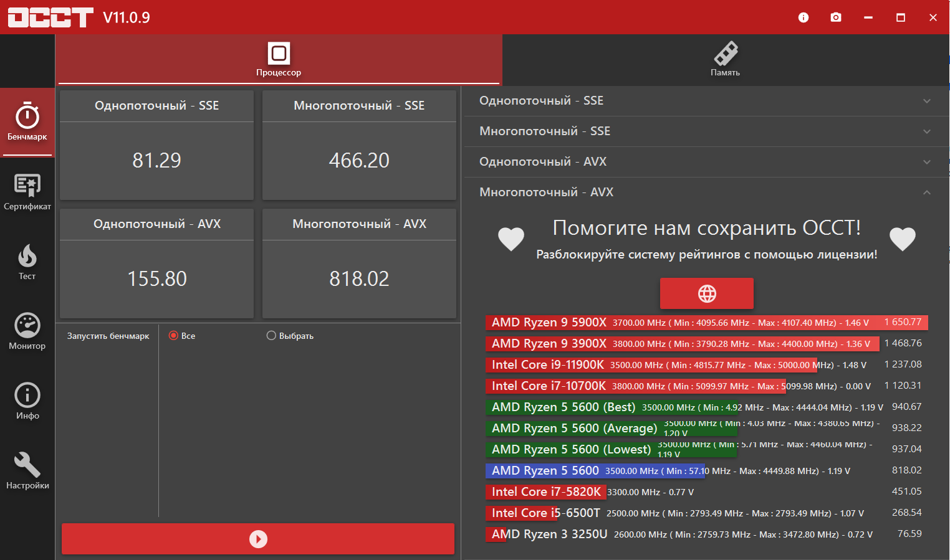Click the info icon in title bar
The image size is (950, 560).
click(804, 17)
